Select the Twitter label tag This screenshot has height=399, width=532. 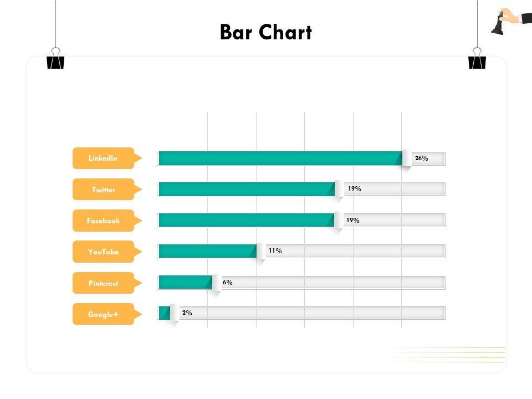[x=103, y=190]
